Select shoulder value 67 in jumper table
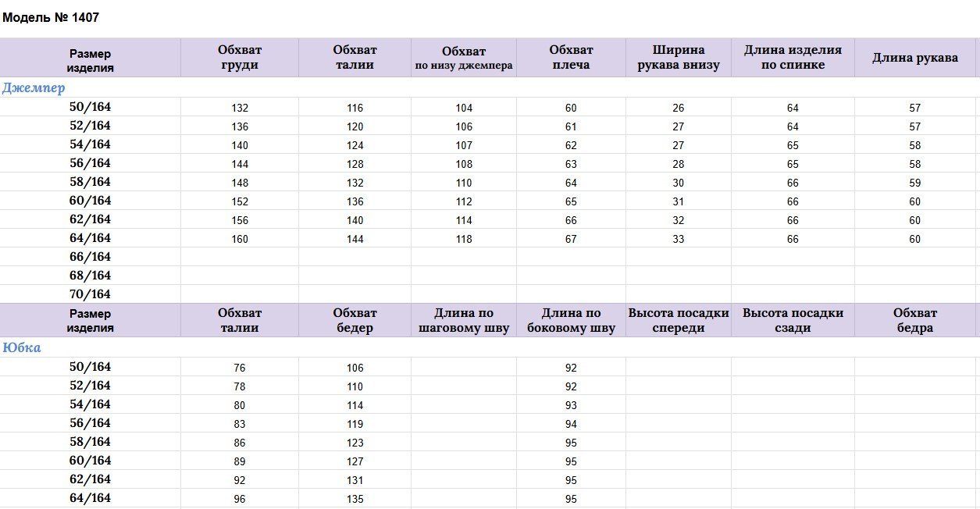 pyautogui.click(x=571, y=239)
